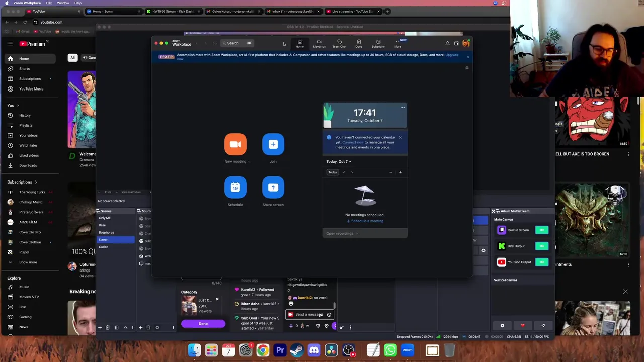Close the calendar connection notice
Viewport: 644px width, 362px height.
coord(400,137)
